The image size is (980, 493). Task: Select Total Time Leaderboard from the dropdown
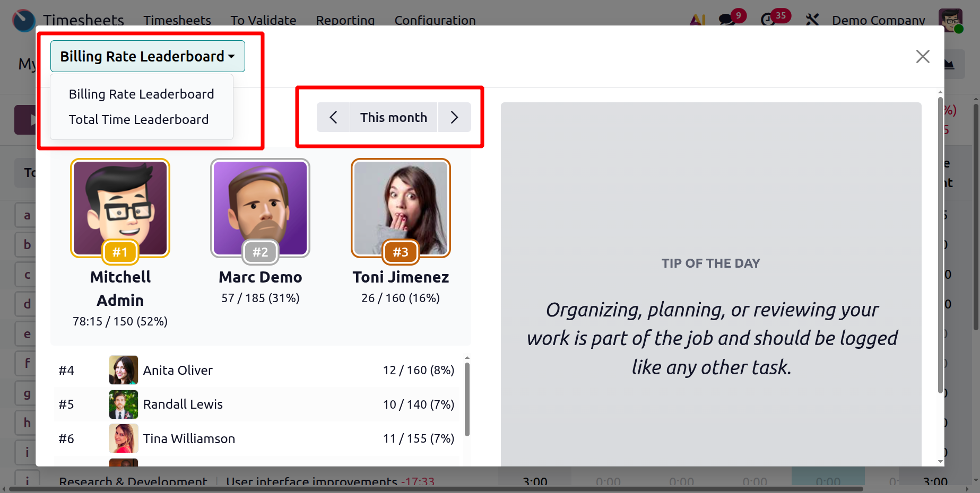coord(138,119)
